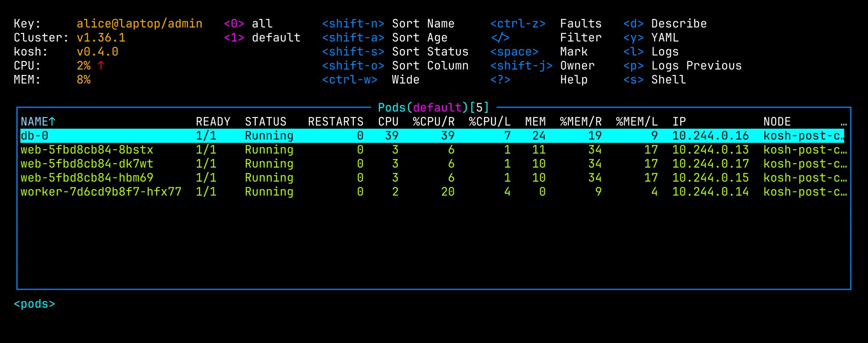868x343 pixels.
Task: Click the NAME column header with sort arrow
Action: [38, 122]
